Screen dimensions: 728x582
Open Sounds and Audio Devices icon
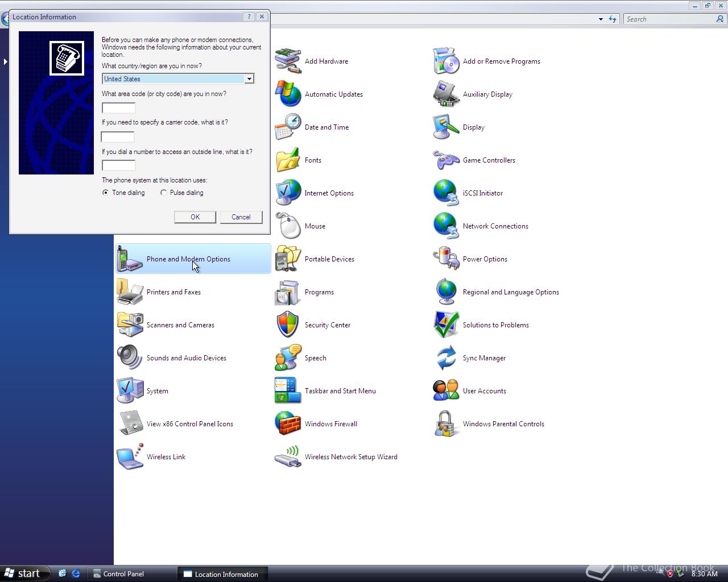click(130, 358)
